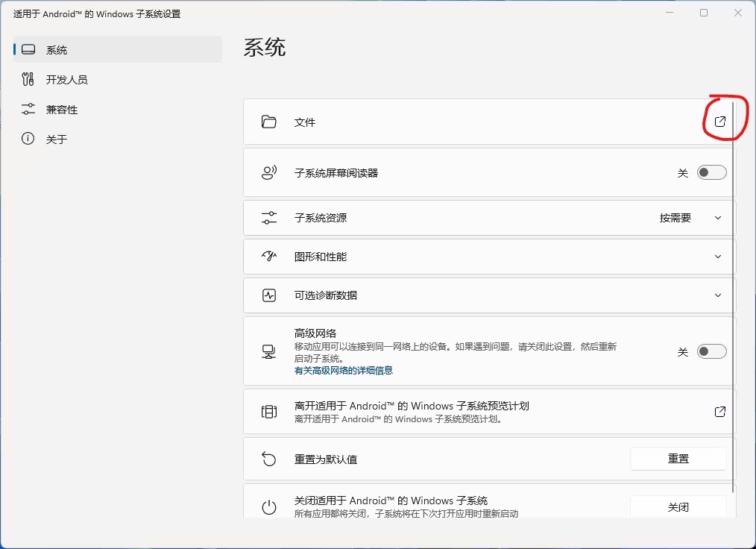Switch to the 开发人员 section
The image size is (756, 549).
64,79
